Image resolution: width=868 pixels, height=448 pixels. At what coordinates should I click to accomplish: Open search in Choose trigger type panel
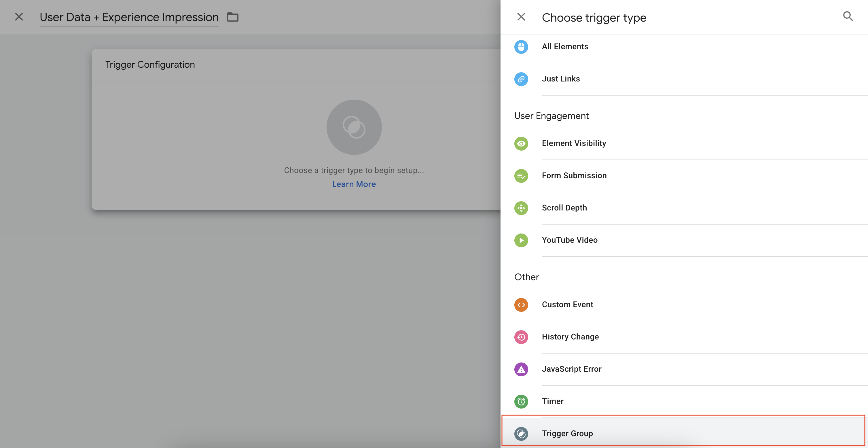[x=848, y=16]
